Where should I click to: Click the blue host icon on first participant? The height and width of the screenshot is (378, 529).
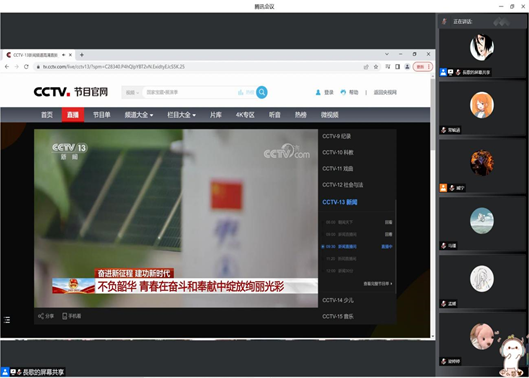pyautogui.click(x=443, y=72)
